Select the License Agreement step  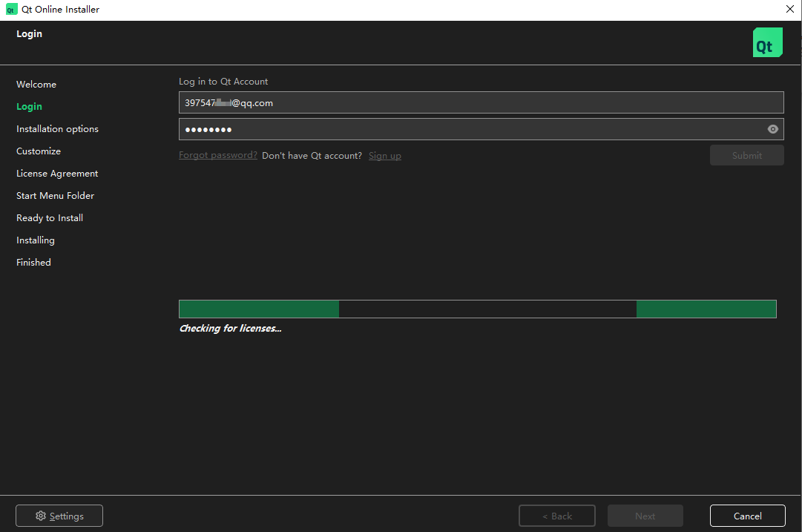[x=57, y=174]
